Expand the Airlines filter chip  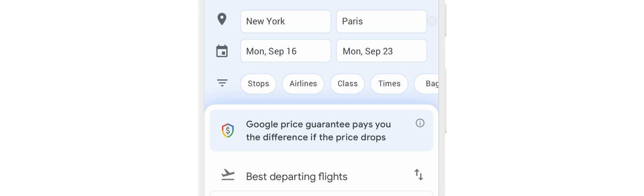click(x=303, y=84)
